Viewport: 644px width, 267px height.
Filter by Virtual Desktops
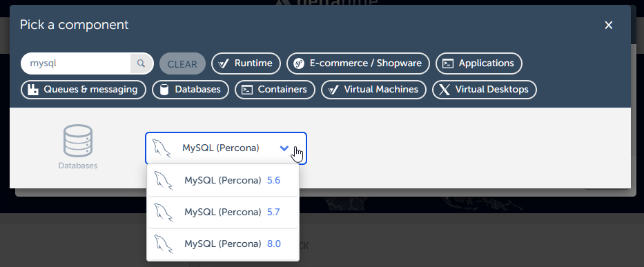click(485, 90)
